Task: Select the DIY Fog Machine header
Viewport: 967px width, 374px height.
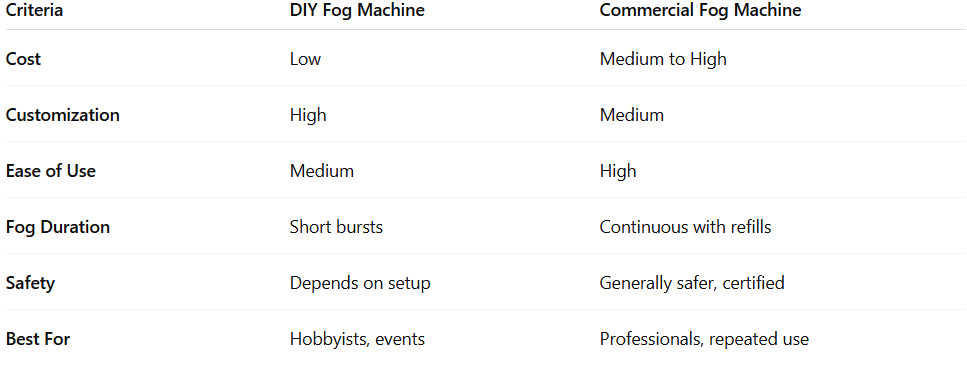Action: (357, 10)
